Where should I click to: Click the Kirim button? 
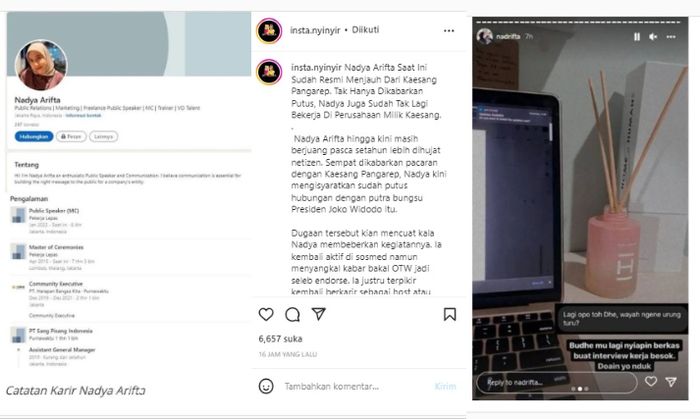coord(445,386)
